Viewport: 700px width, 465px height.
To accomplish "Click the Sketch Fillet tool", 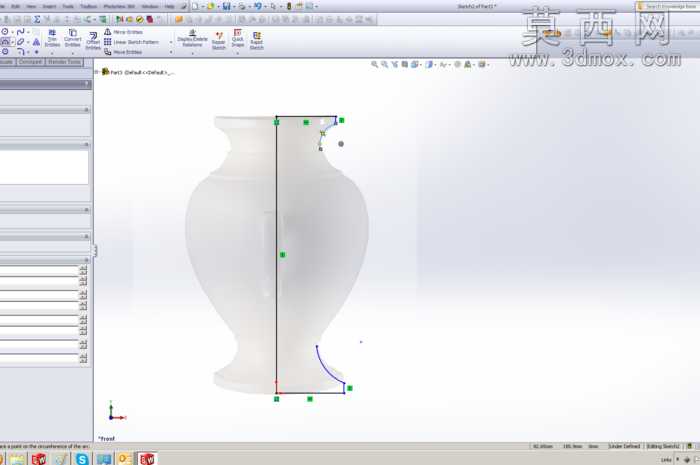I will click(x=21, y=52).
